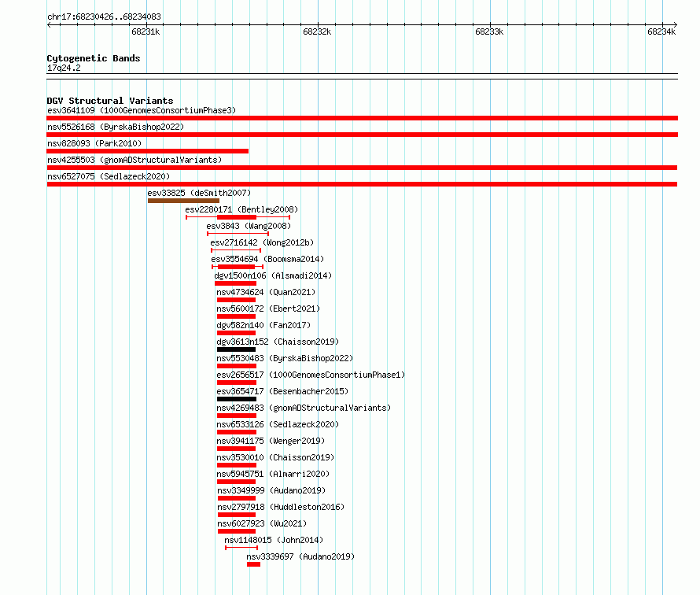Click dgv1500n106 (Alsmadi2014) label
The image size is (700, 595).
[273, 275]
